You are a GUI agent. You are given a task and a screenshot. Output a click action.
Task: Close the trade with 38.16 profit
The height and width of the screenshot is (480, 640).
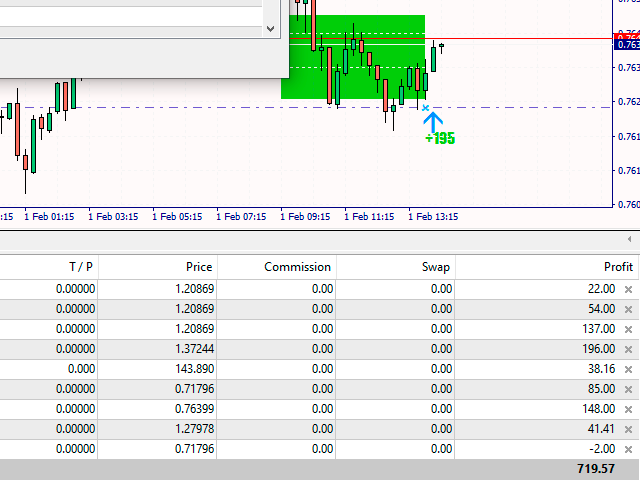point(628,370)
